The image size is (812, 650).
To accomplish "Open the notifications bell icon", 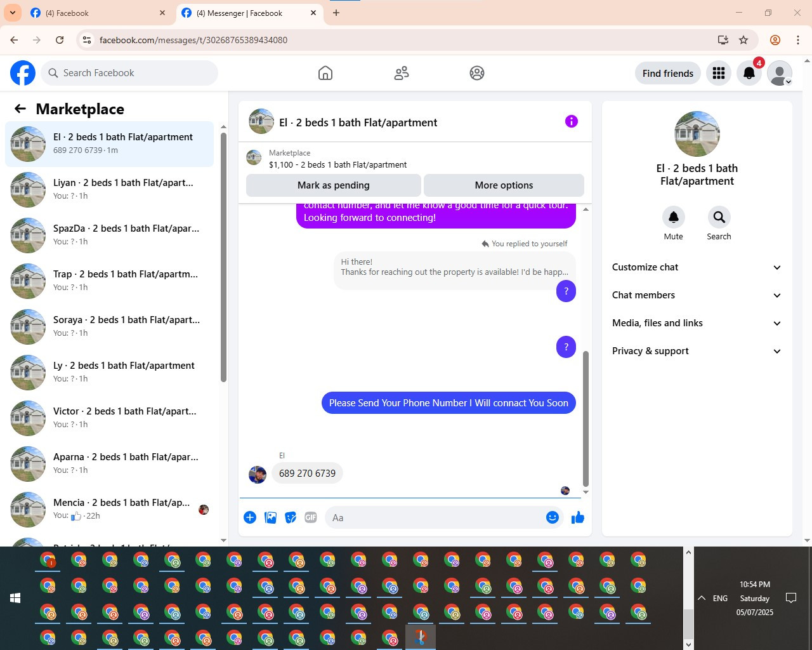I will pos(749,73).
